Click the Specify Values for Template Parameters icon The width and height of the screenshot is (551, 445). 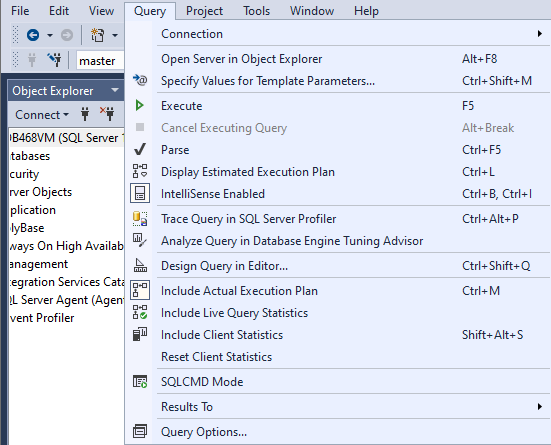pyautogui.click(x=140, y=80)
